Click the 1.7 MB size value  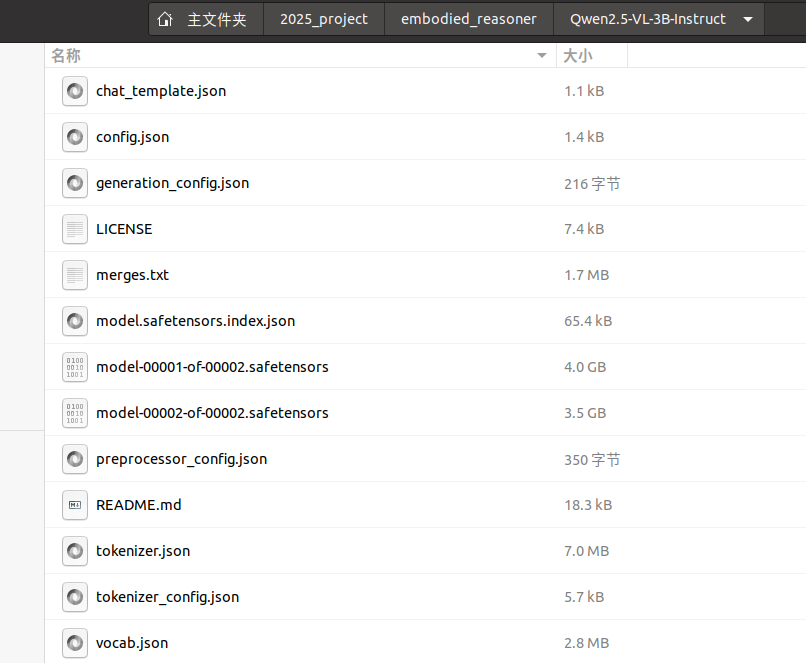coord(587,275)
